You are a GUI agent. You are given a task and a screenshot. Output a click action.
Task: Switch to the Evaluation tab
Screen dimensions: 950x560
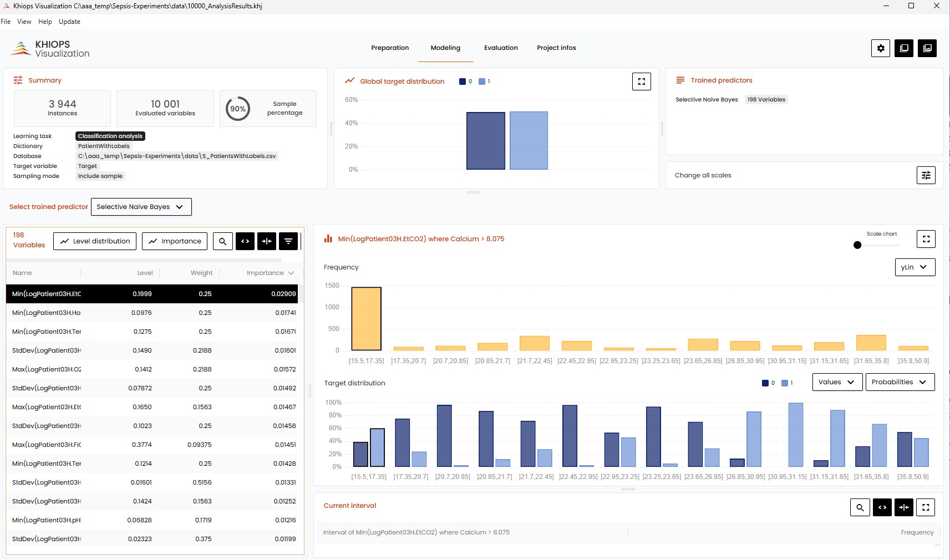point(501,48)
